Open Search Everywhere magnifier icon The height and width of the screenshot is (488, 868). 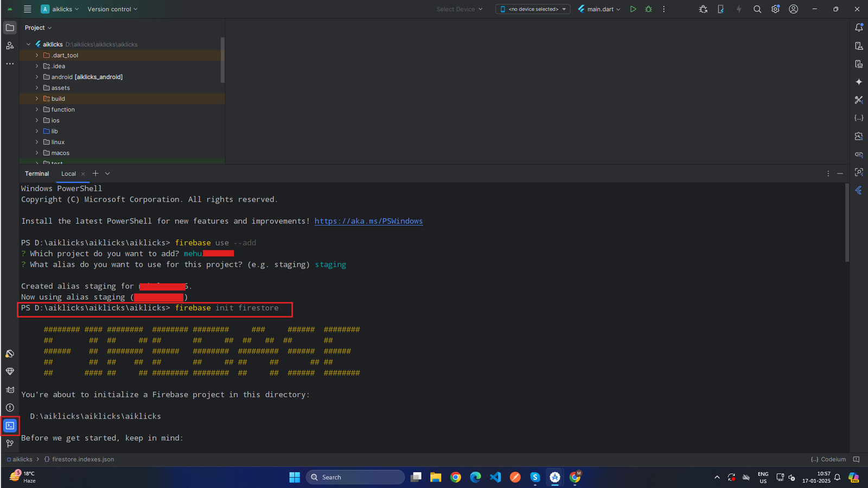(757, 9)
